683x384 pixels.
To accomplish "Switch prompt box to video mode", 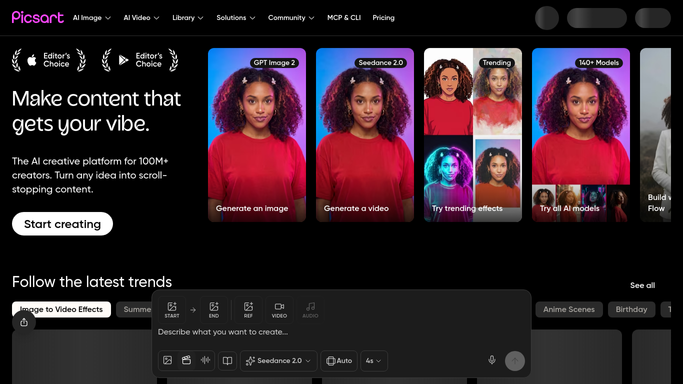I will 186,360.
